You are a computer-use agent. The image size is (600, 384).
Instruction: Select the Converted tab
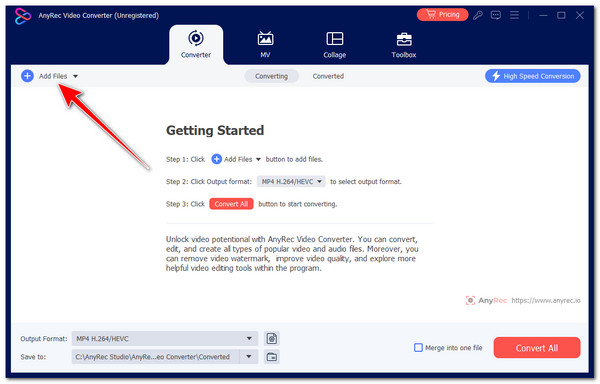tap(328, 76)
